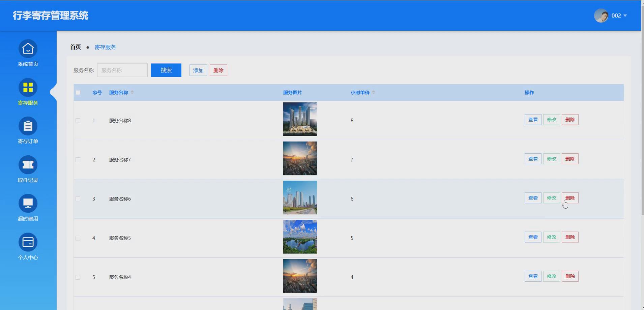The width and height of the screenshot is (644, 310).
Task: Open the 服务名称8 skyscraper thumbnail
Action: (300, 119)
